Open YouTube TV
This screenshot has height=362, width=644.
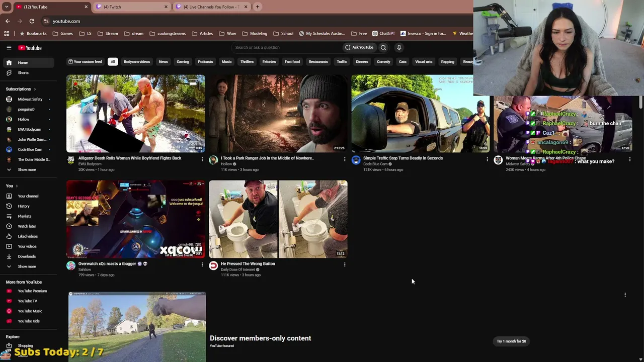tap(28, 301)
